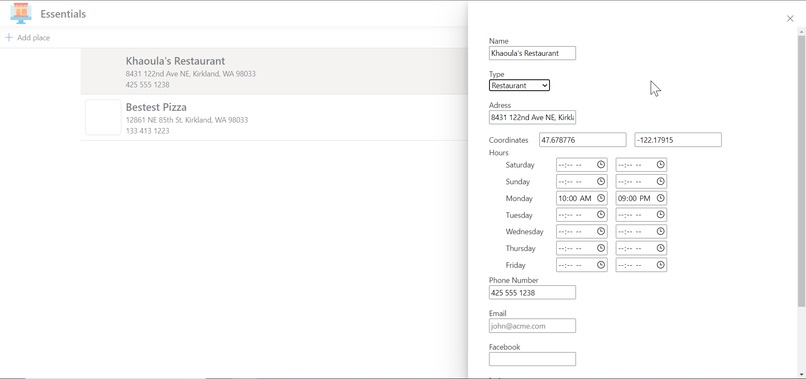Click the Essentials app logo icon

(21, 13)
